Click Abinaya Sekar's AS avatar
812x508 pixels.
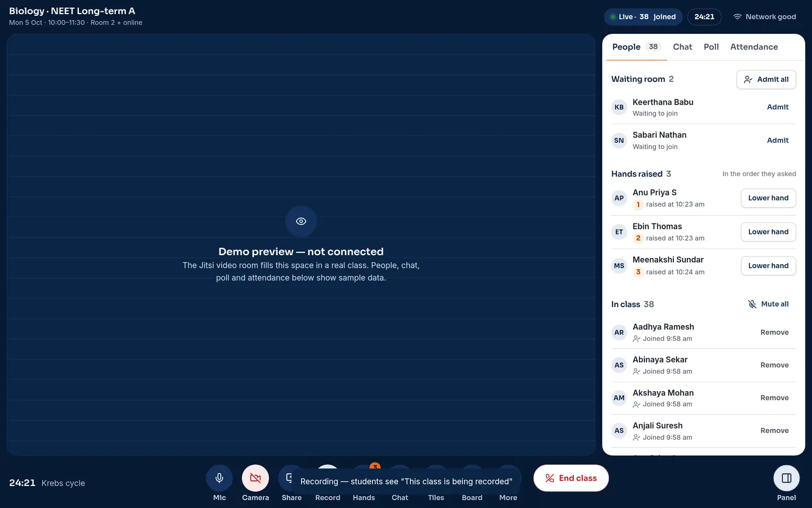tap(619, 365)
